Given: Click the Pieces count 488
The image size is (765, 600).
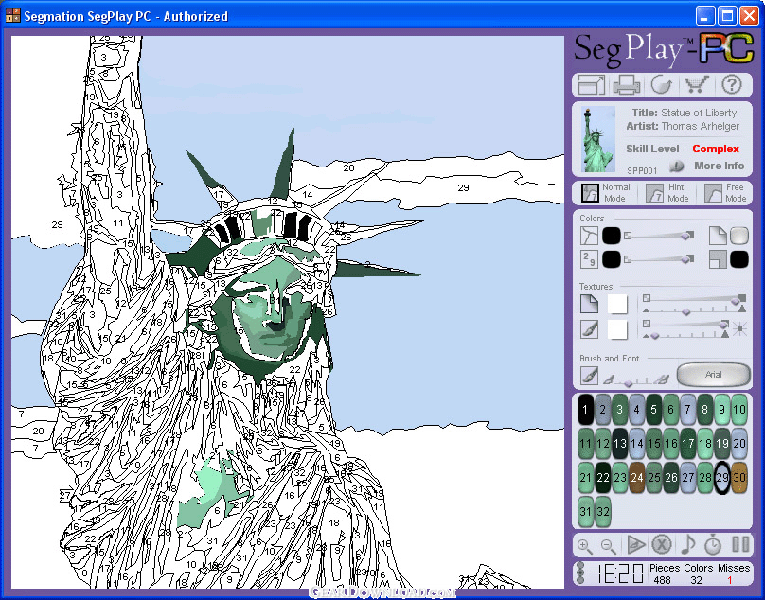Looking at the screenshot, I should 662,580.
